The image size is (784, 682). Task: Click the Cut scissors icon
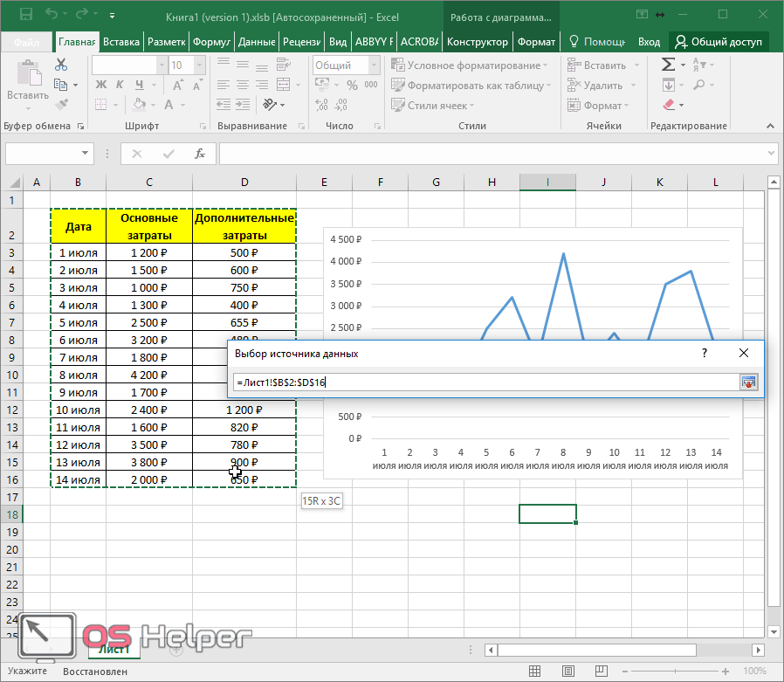click(61, 65)
